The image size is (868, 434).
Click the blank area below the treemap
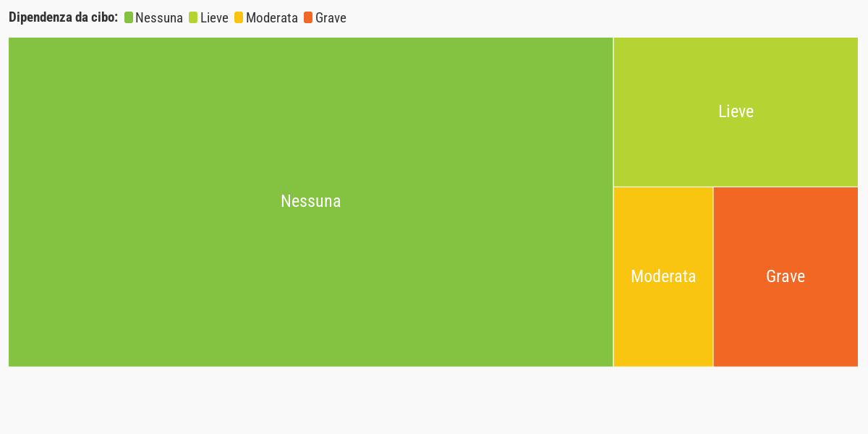point(434,400)
